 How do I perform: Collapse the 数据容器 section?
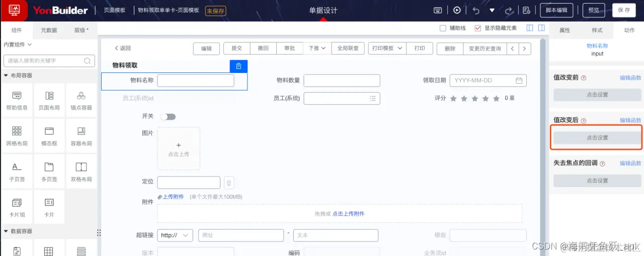point(7,231)
